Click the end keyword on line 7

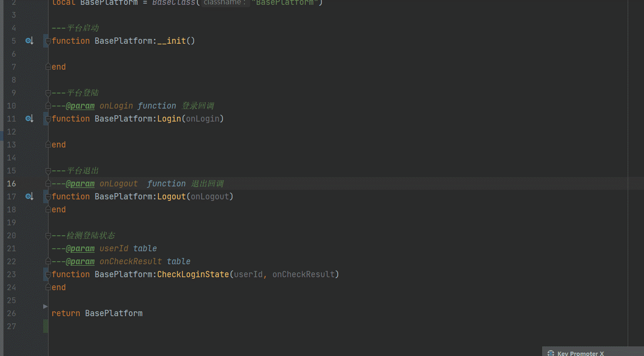[59, 67]
